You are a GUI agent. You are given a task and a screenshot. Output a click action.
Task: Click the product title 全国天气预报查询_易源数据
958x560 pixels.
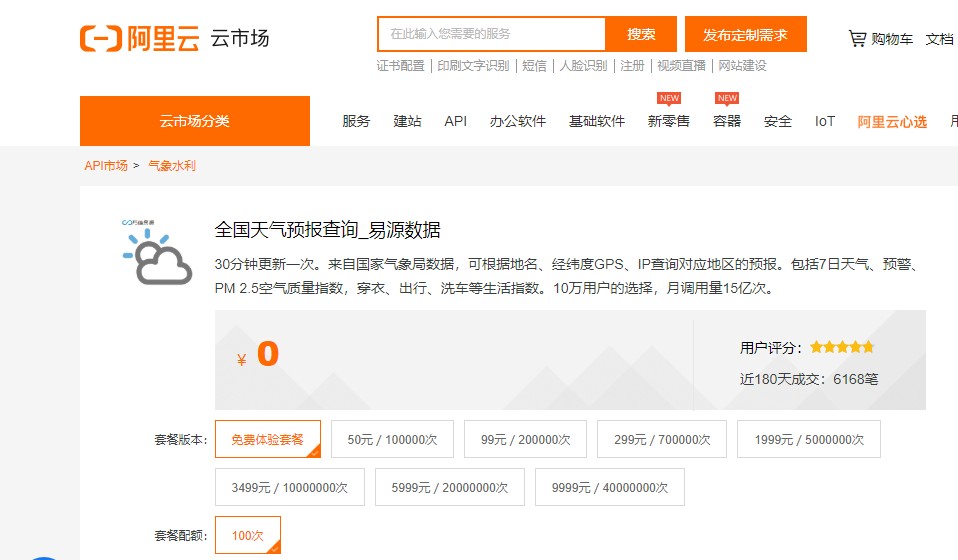(327, 230)
